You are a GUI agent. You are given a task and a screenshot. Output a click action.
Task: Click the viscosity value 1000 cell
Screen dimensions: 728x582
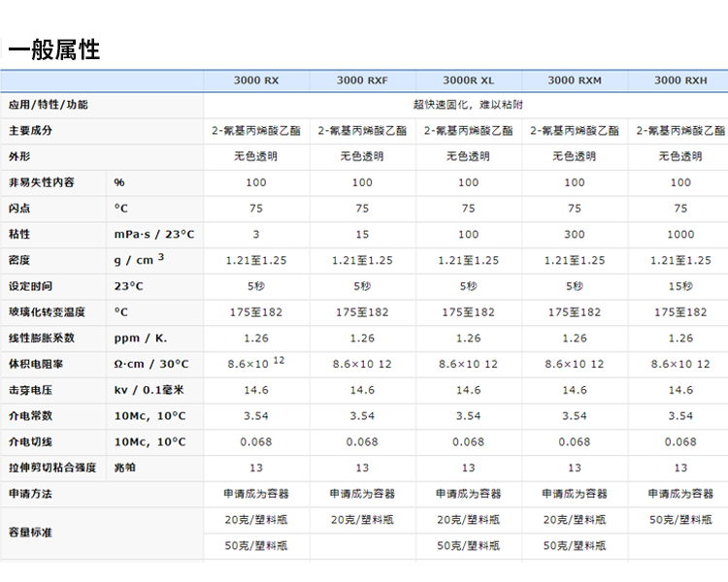[x=680, y=235]
